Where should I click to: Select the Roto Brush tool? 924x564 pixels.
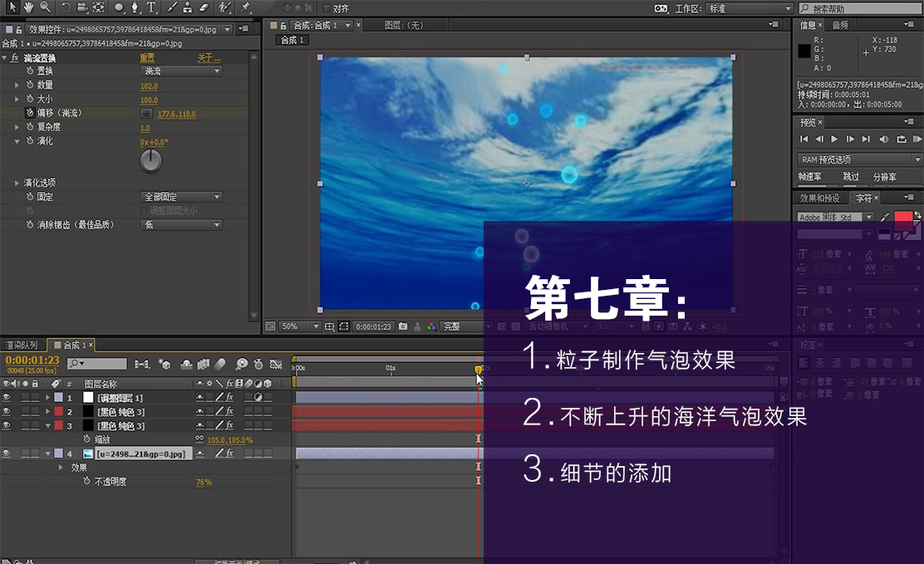(x=224, y=7)
